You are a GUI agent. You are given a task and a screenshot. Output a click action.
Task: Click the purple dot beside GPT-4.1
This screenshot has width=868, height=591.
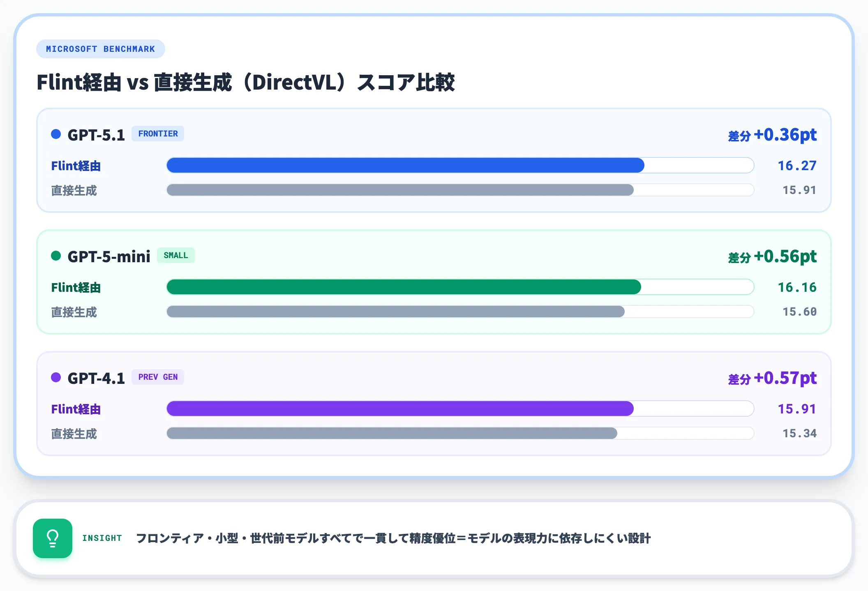coord(56,377)
